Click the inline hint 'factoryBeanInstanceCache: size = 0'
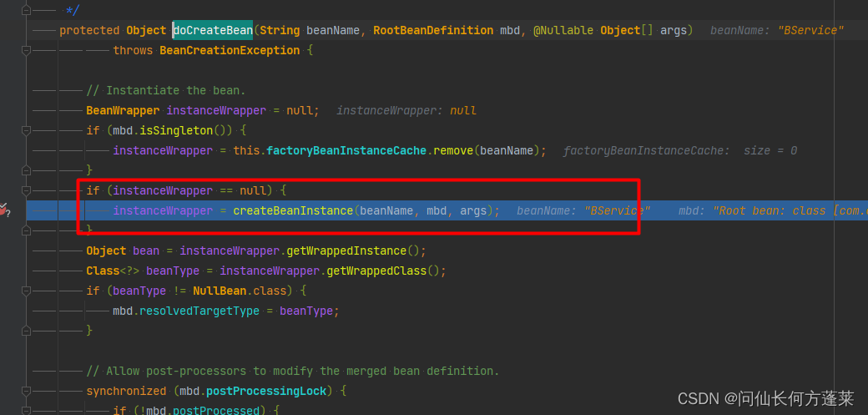The height and width of the screenshot is (415, 868). pyautogui.click(x=679, y=150)
